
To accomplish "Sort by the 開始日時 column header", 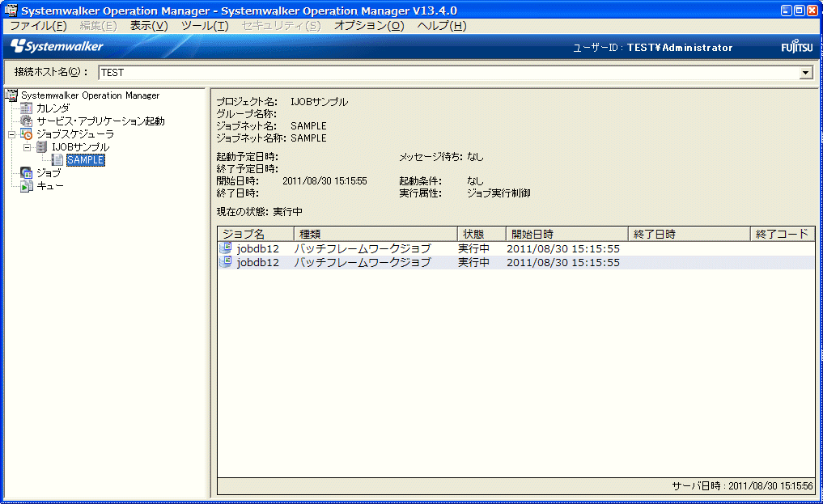I will pyautogui.click(x=566, y=234).
